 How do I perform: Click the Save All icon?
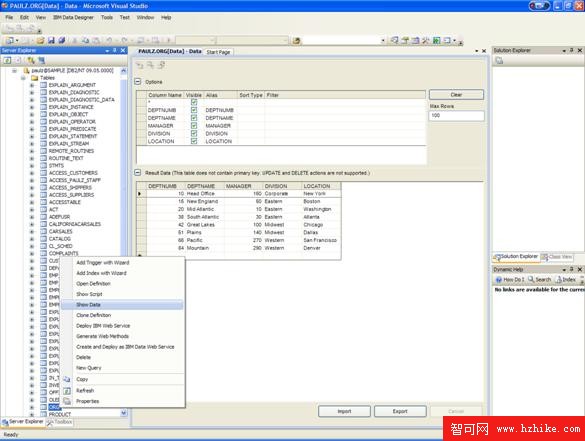[62, 40]
